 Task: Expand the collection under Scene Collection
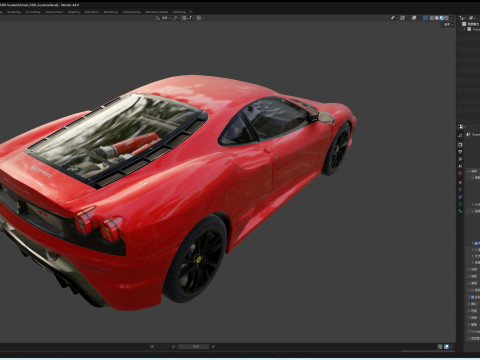coord(464,29)
